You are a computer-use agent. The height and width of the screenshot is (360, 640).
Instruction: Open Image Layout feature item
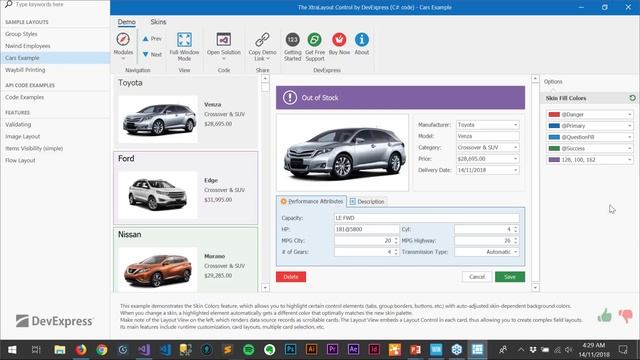pyautogui.click(x=22, y=137)
